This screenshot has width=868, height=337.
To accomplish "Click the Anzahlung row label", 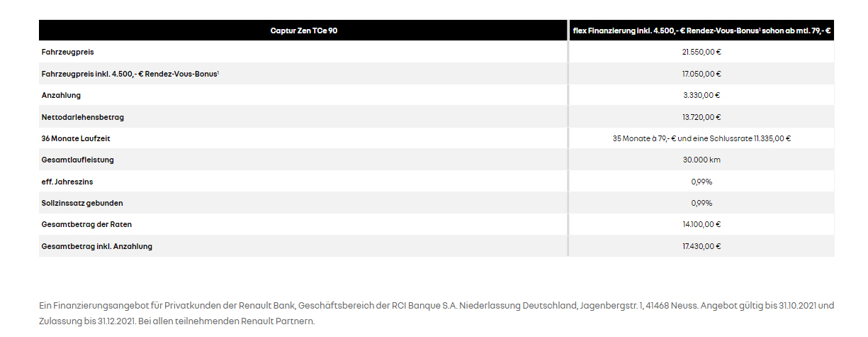I will 62,95.
